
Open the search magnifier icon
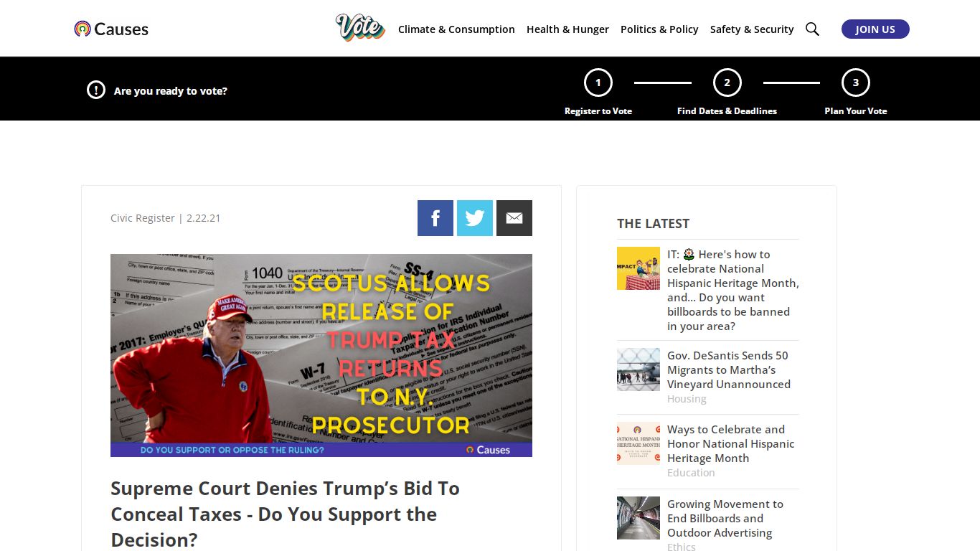[x=812, y=29]
